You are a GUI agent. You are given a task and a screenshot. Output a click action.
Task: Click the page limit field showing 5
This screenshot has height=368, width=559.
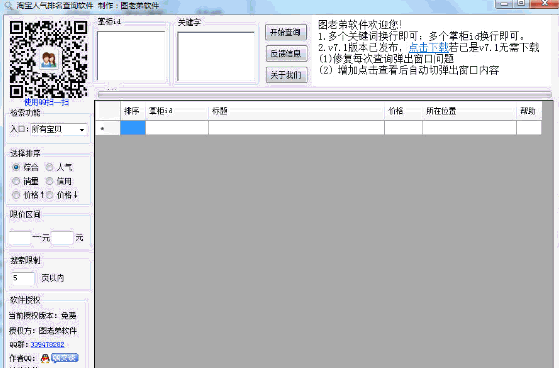coord(23,278)
